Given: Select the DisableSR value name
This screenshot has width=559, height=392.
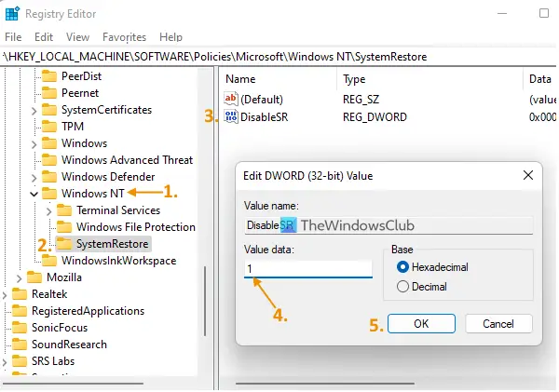Looking at the screenshot, I should coord(265,117).
